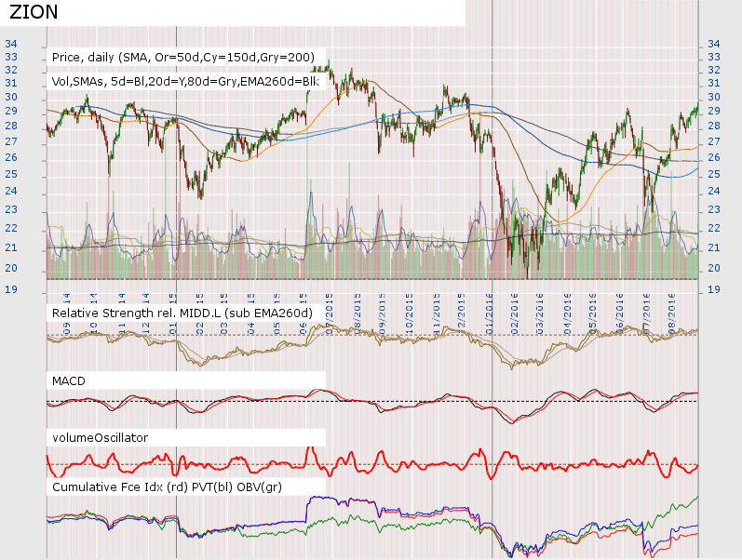Image resolution: width=742 pixels, height=560 pixels.
Task: Click the 11/2015 date axis label
Action: point(437,314)
